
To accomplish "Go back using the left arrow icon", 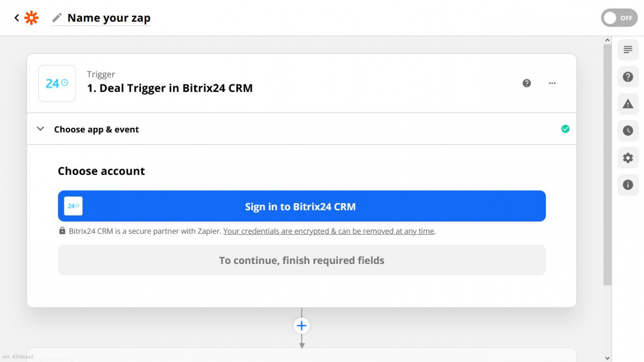I will (x=17, y=18).
